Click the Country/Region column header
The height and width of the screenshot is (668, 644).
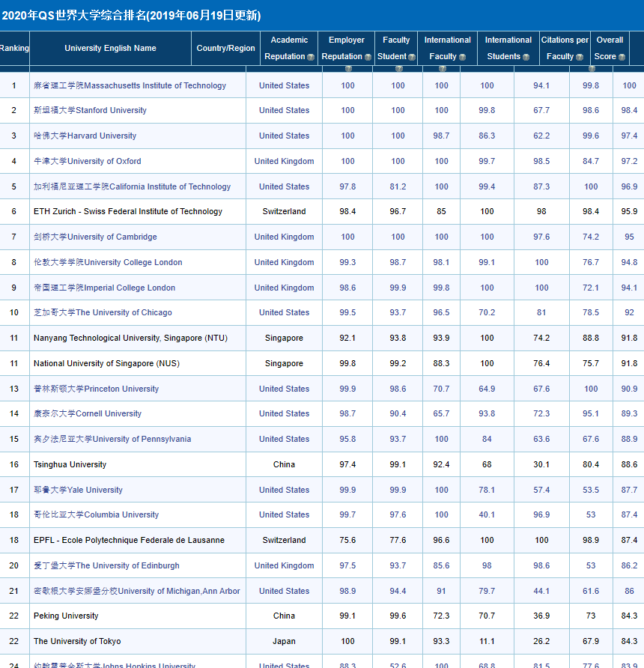pos(225,49)
